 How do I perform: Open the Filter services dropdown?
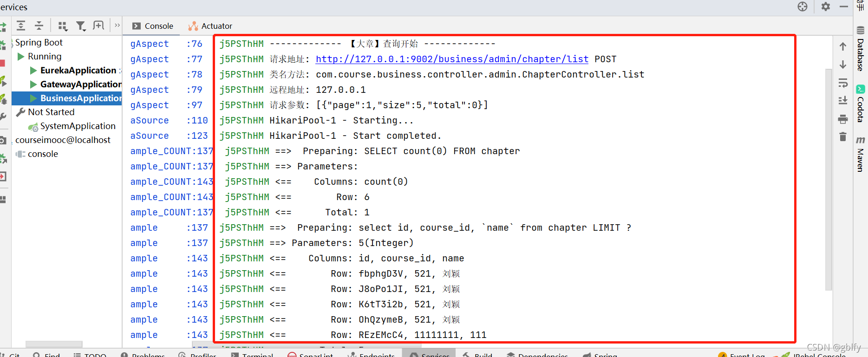pyautogui.click(x=81, y=26)
